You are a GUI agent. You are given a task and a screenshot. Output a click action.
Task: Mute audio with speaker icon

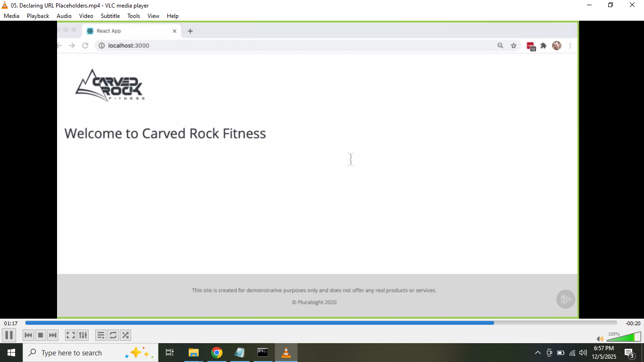(x=600, y=338)
